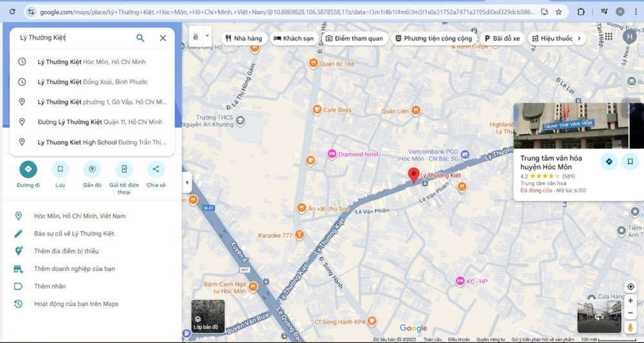This screenshot has width=644, height=343.
Task: Click the Gần đó nearby icon
Action: coord(92,169)
